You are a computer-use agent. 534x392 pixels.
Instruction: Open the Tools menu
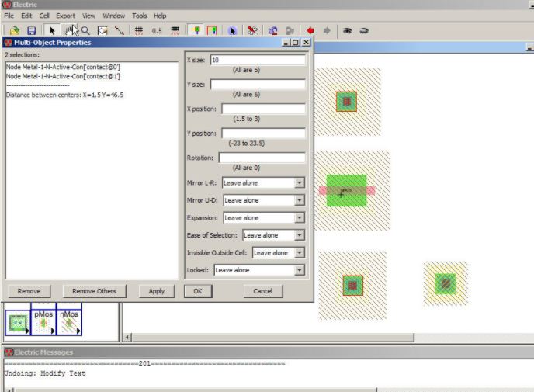[x=139, y=16]
